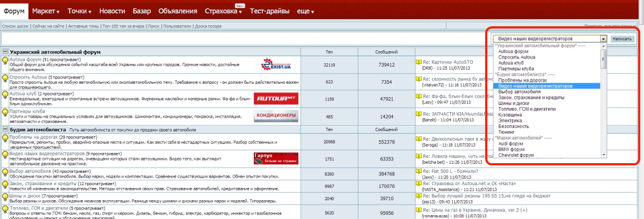Click the lightbulb icon beside Autoua форум
This screenshot has height=219, width=644.
[5, 61]
